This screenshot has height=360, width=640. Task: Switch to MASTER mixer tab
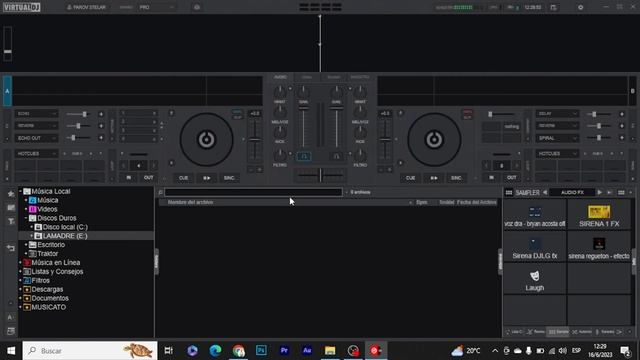[x=360, y=77]
